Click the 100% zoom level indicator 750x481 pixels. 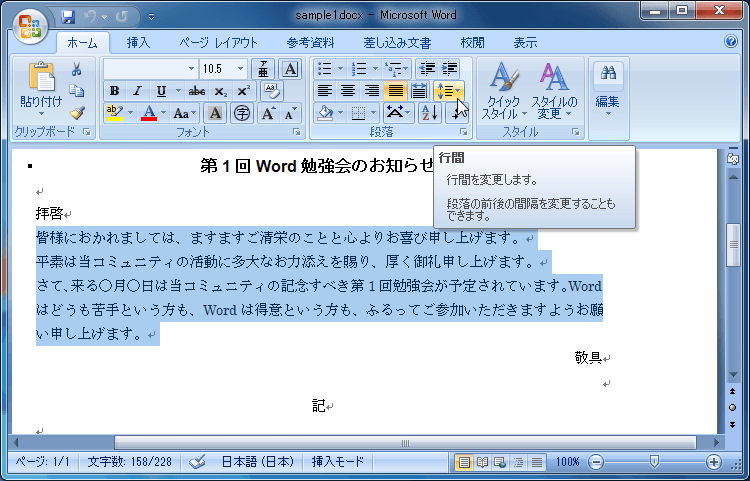coord(567,462)
